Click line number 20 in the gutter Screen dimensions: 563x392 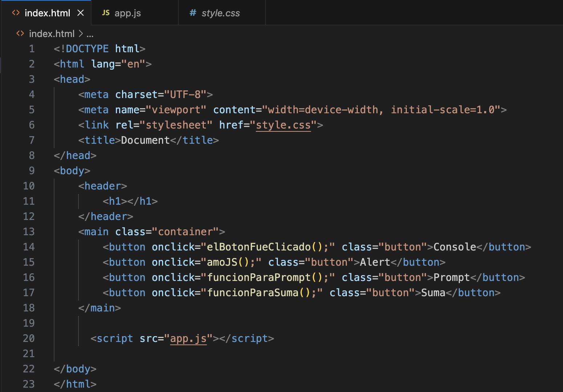29,339
